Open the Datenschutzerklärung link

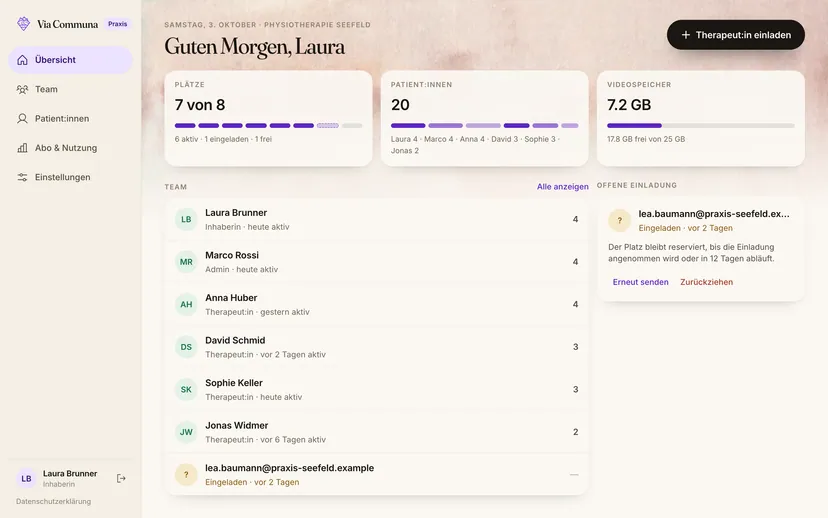point(53,501)
